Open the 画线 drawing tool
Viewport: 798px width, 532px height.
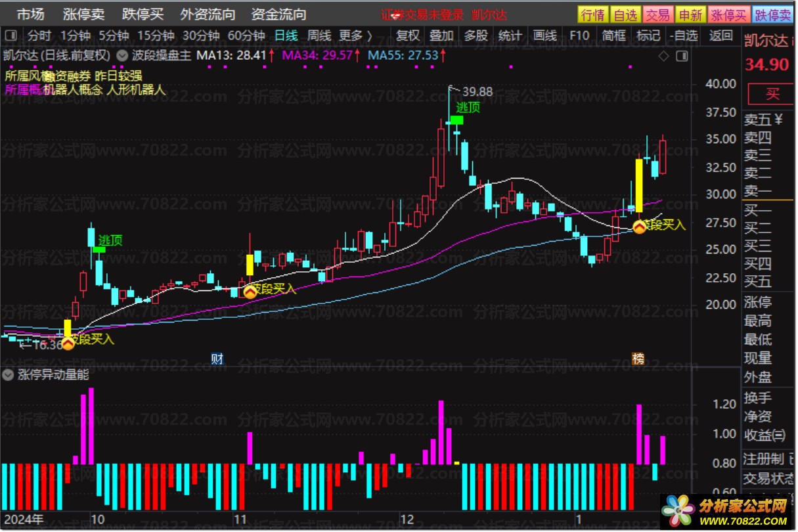[x=544, y=35]
